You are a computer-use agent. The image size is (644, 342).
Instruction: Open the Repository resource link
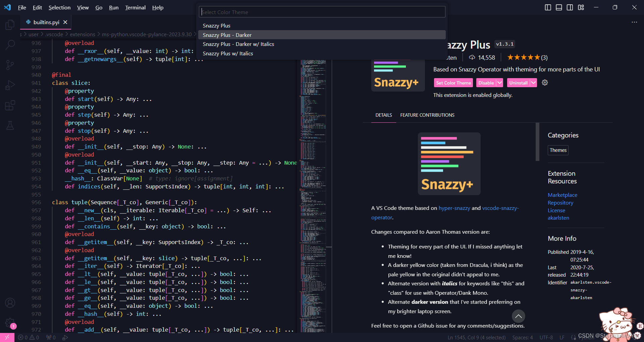click(x=560, y=203)
